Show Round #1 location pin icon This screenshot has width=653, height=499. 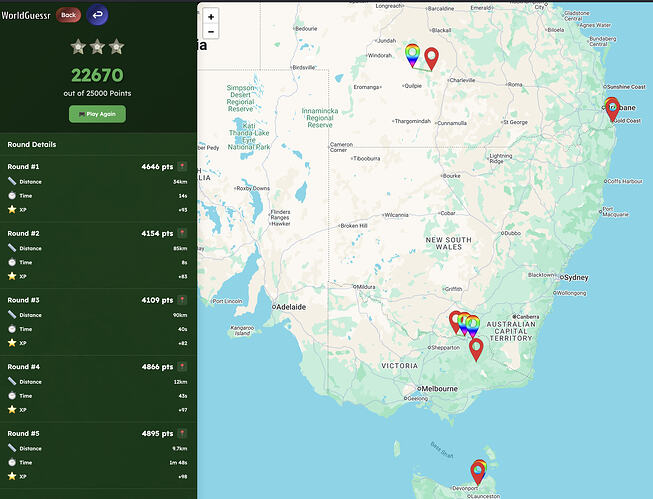(x=182, y=167)
